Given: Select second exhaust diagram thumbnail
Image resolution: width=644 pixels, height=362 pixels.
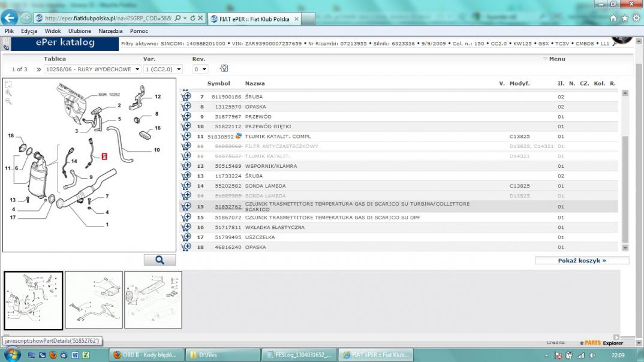Looking at the screenshot, I should pos(94,300).
